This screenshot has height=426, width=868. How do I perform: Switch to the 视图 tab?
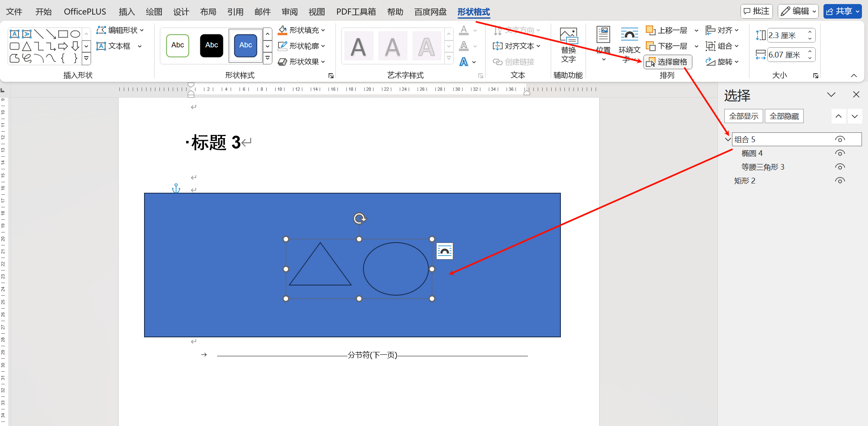tap(316, 12)
